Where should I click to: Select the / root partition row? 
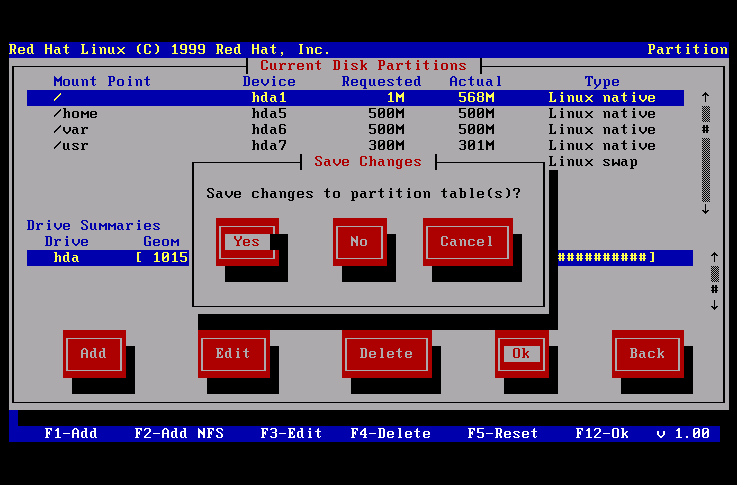pyautogui.click(x=355, y=98)
